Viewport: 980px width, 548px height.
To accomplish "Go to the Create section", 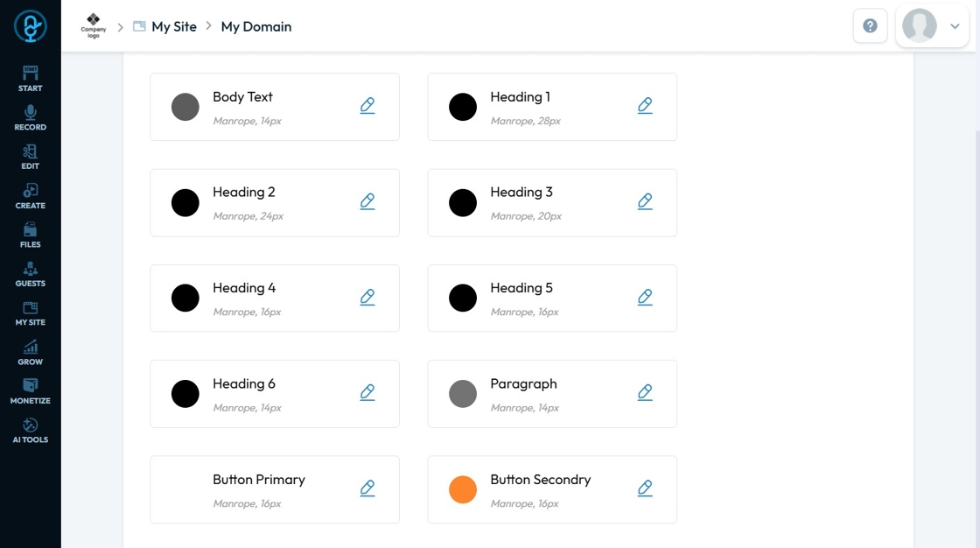I will click(30, 196).
